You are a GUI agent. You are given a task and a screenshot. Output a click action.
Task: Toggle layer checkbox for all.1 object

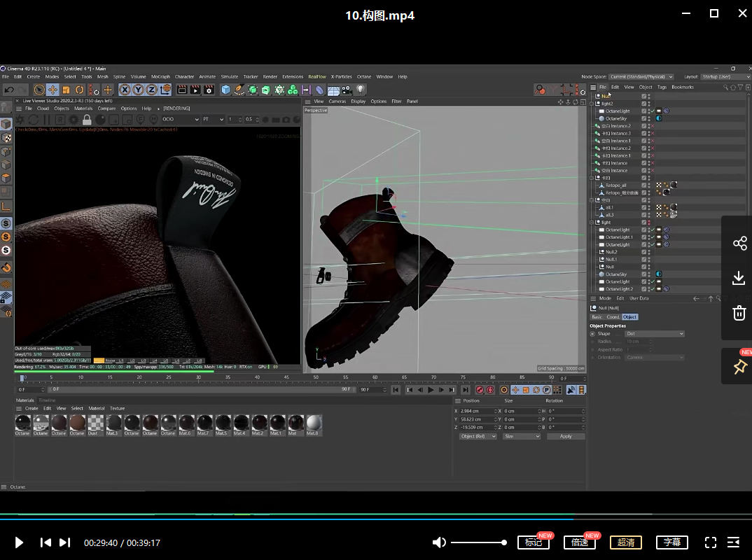(x=643, y=208)
